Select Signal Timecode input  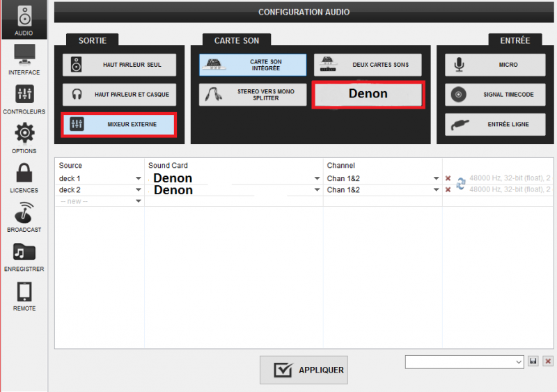click(495, 95)
